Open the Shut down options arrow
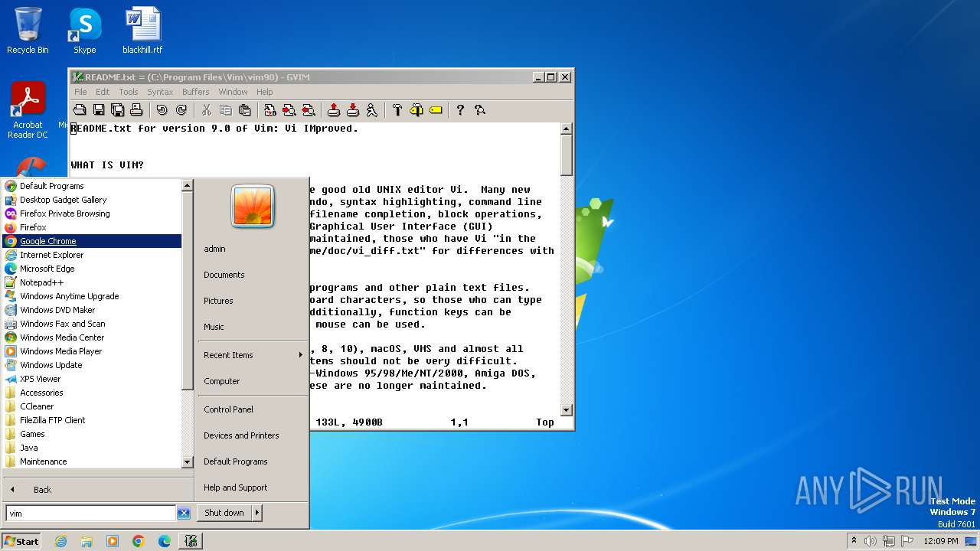Viewport: 980px width, 551px height. click(256, 513)
